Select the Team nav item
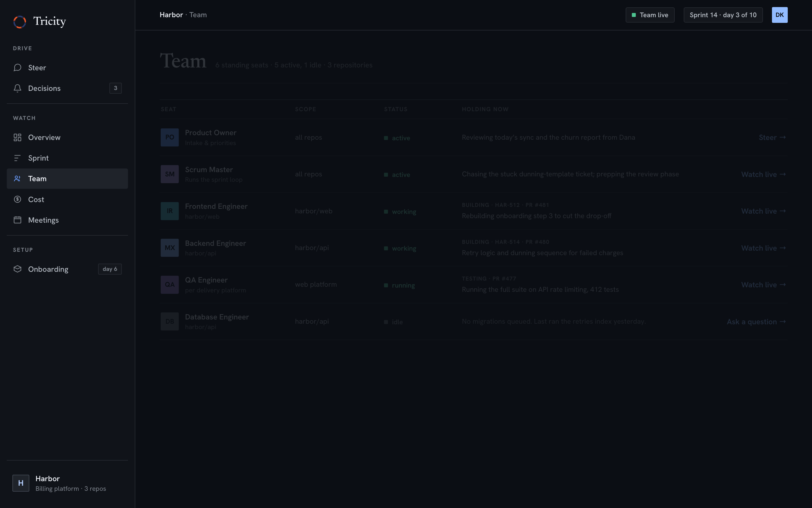 [x=67, y=179]
